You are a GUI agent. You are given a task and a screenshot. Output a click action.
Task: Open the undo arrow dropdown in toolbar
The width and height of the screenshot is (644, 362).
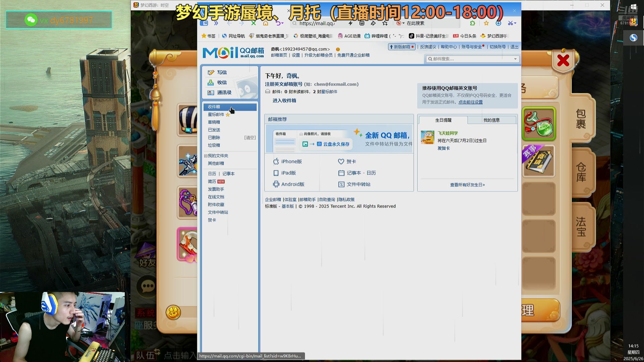click(x=283, y=23)
